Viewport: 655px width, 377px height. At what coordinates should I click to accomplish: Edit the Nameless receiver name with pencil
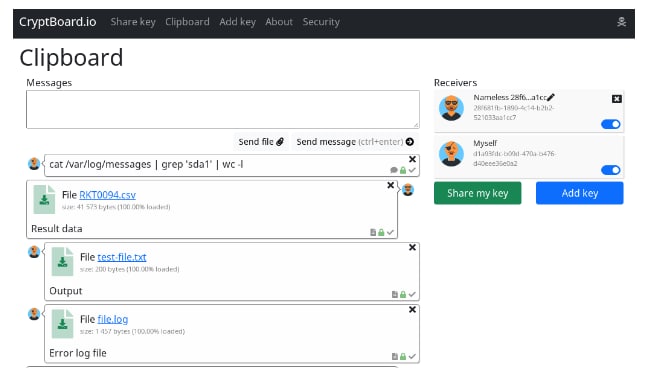(x=551, y=97)
